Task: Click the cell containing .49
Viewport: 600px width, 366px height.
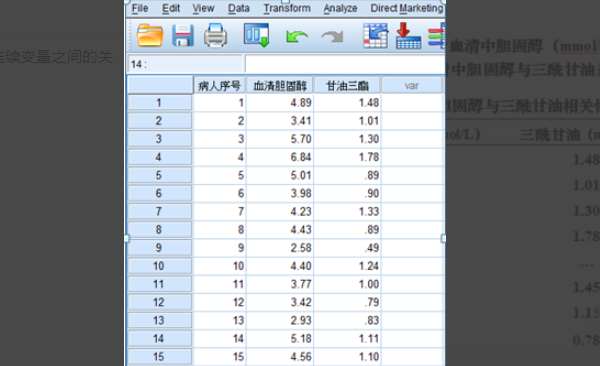Action: 347,248
